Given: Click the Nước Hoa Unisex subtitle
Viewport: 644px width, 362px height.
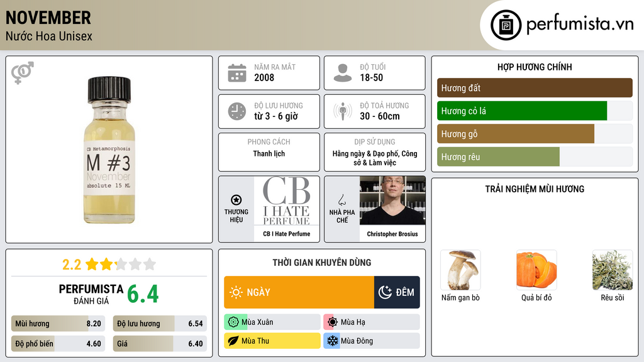Looking at the screenshot, I should tap(49, 36).
